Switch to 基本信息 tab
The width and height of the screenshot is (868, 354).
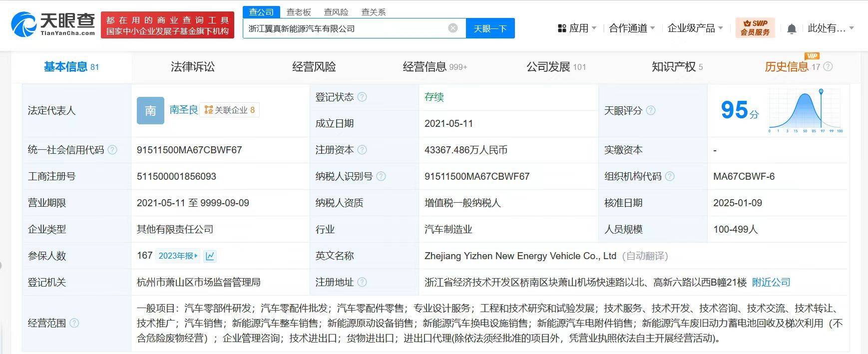(71, 66)
